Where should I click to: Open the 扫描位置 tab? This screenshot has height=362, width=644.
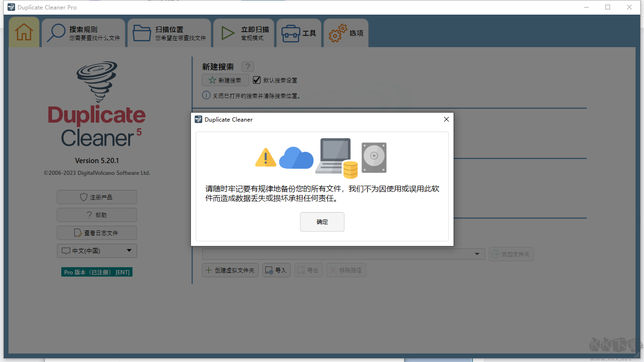[169, 33]
